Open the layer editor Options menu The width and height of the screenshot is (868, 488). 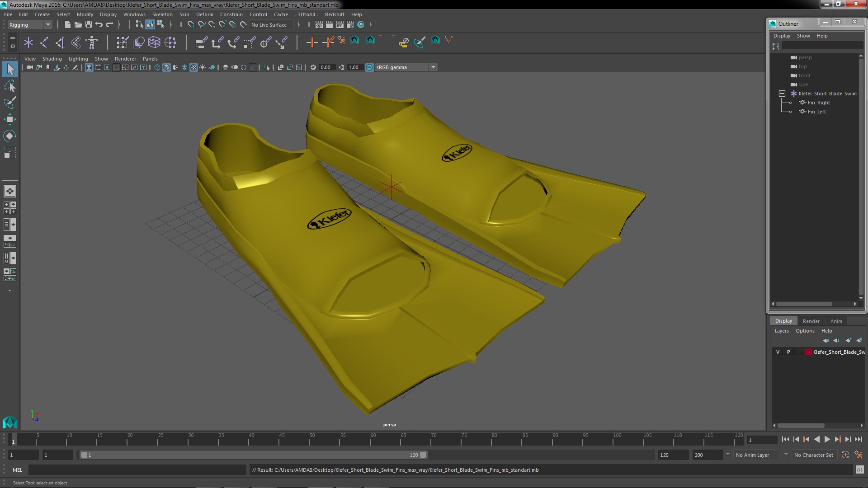pyautogui.click(x=805, y=331)
